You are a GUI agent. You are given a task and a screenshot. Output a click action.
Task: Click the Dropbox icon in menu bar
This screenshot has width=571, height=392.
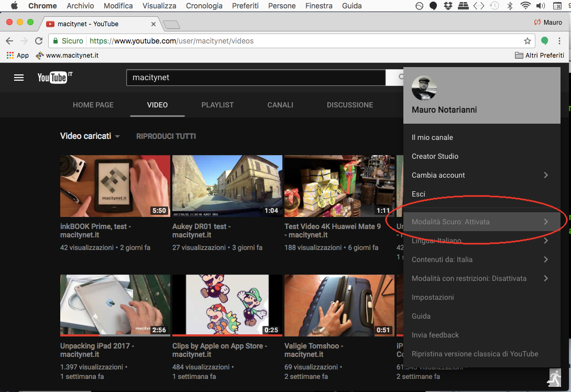[x=448, y=6]
